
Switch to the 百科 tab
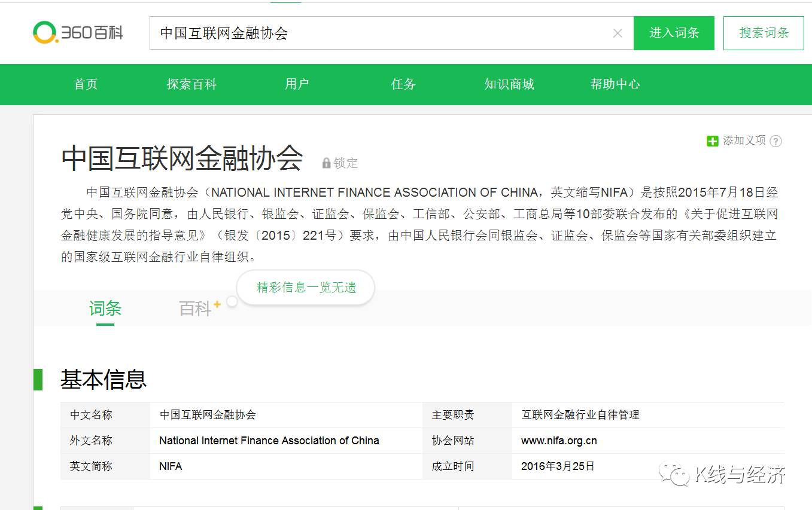point(195,309)
